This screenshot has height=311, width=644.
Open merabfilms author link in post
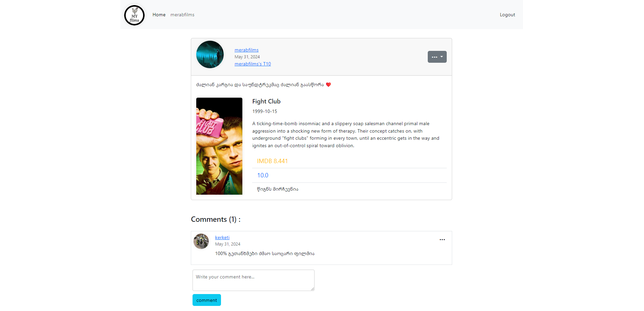pos(246,50)
